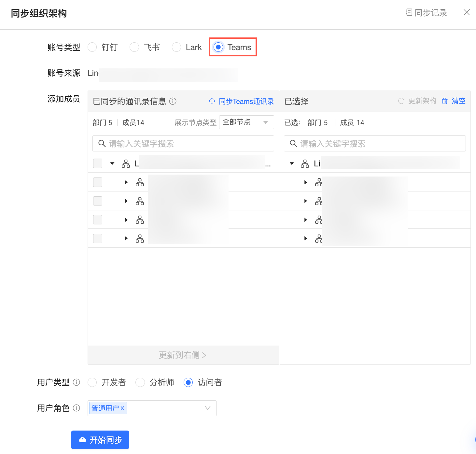The image size is (476, 454).
Task: Open the 同步记录 sync log
Action: [x=427, y=13]
